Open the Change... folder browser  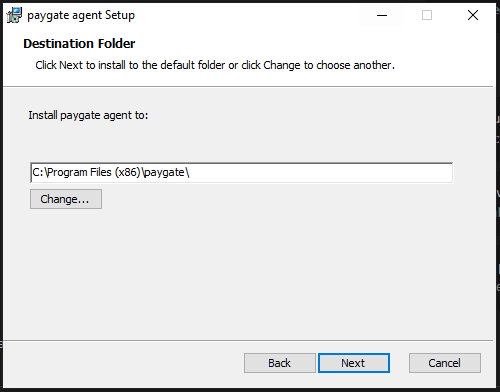click(66, 199)
